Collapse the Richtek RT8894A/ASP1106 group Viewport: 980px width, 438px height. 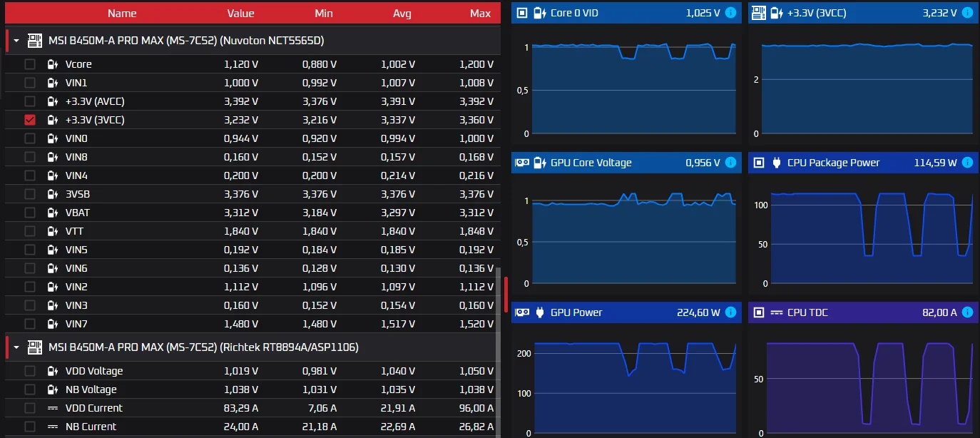(16, 347)
